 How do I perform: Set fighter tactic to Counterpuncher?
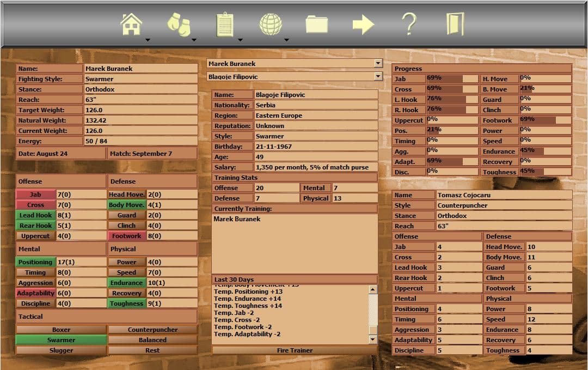click(152, 330)
